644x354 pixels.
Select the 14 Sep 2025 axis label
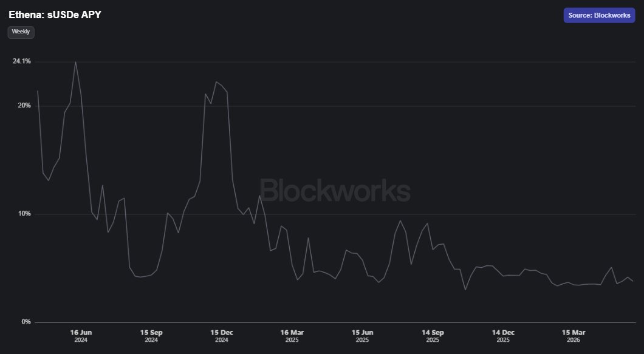pos(433,336)
